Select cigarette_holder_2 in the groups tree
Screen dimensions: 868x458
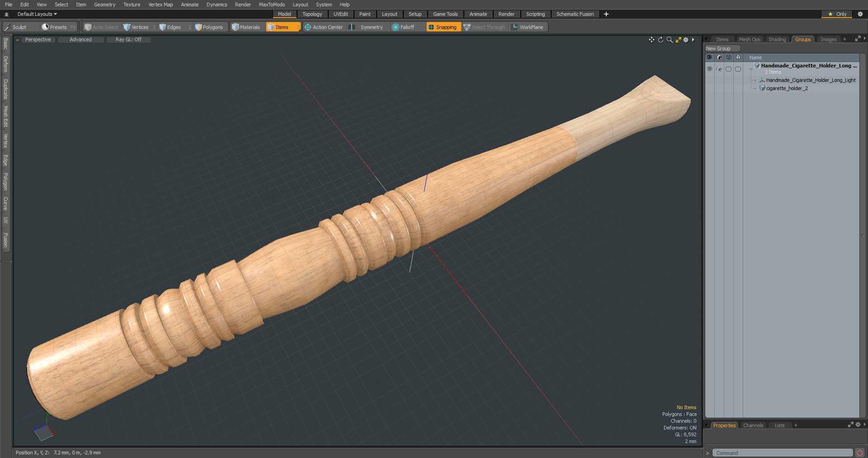(x=787, y=88)
